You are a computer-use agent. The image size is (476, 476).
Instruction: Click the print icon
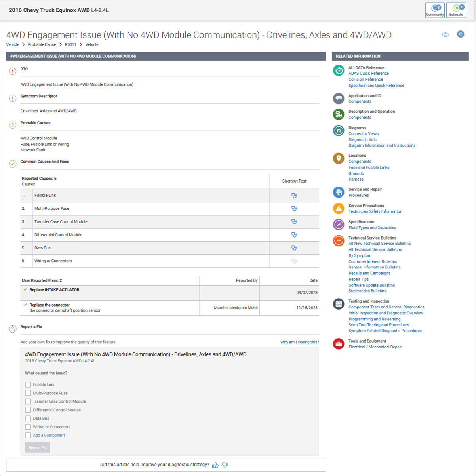[446, 34]
